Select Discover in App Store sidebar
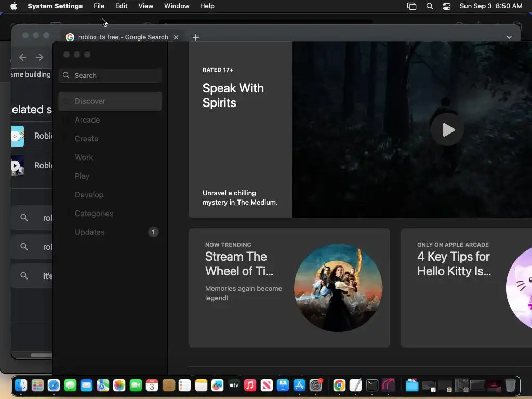532x399 pixels. 110,101
